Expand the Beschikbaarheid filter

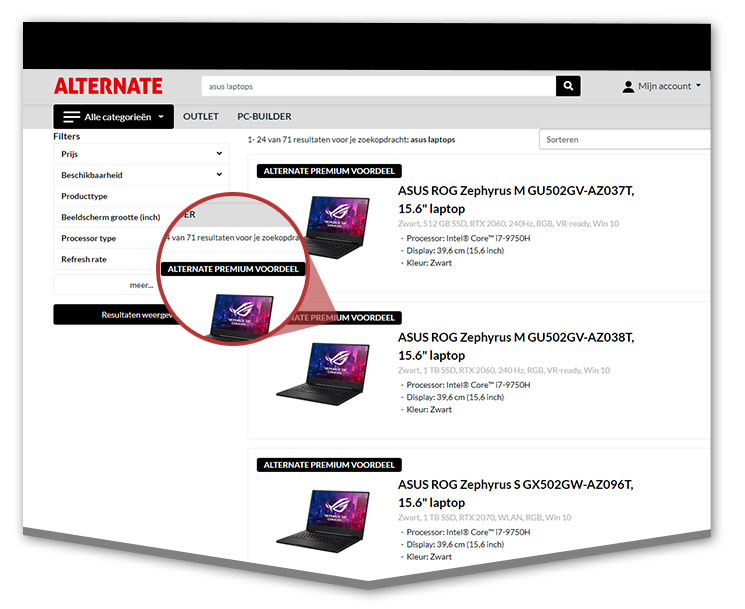[142, 175]
